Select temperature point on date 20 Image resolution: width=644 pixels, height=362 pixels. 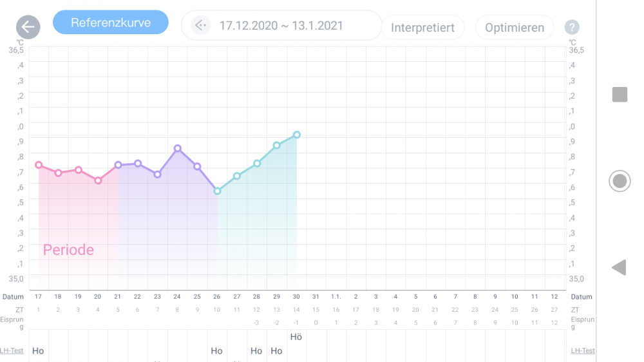click(98, 180)
